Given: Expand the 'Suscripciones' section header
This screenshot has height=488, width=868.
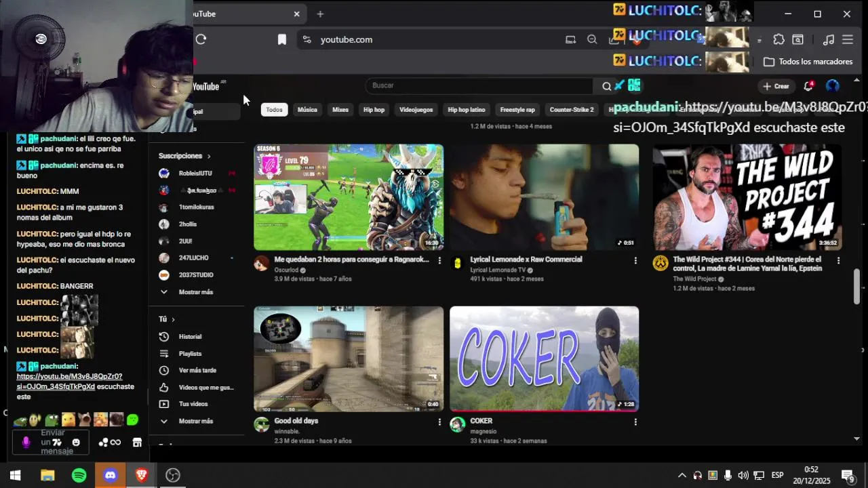Looking at the screenshot, I should 184,156.
